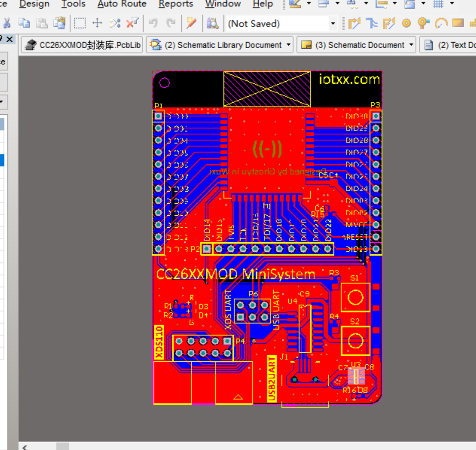Click the Deselect All icon
476x450 pixels.
click(x=115, y=24)
